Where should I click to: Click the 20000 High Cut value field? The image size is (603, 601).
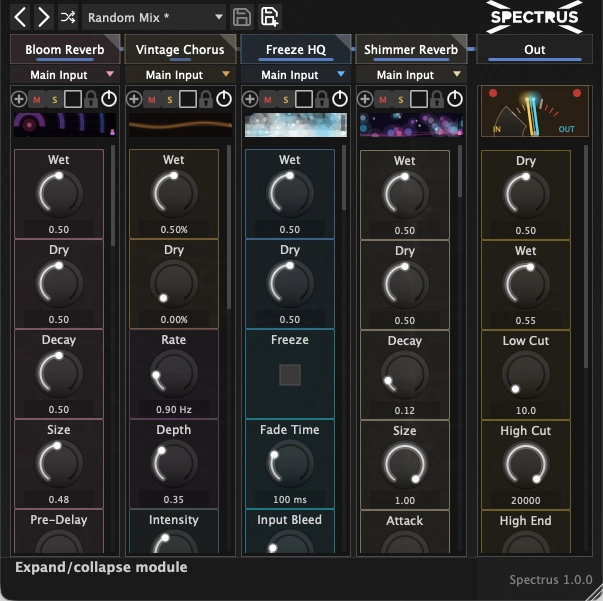click(x=526, y=501)
